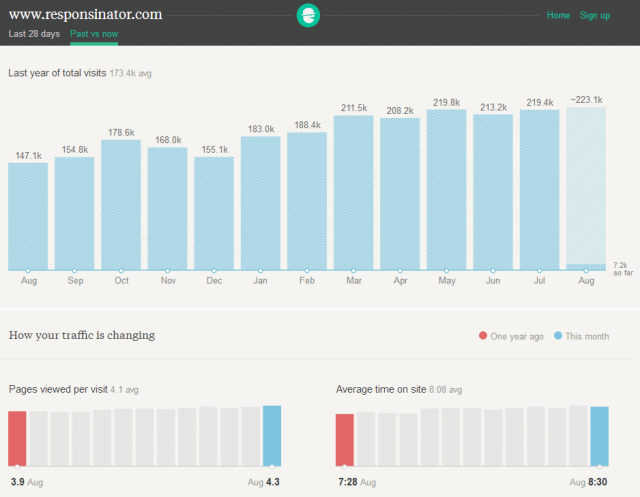This screenshot has width=640, height=497.
Task: Click the Jun bar labeled 213.2k
Action: coord(493,192)
